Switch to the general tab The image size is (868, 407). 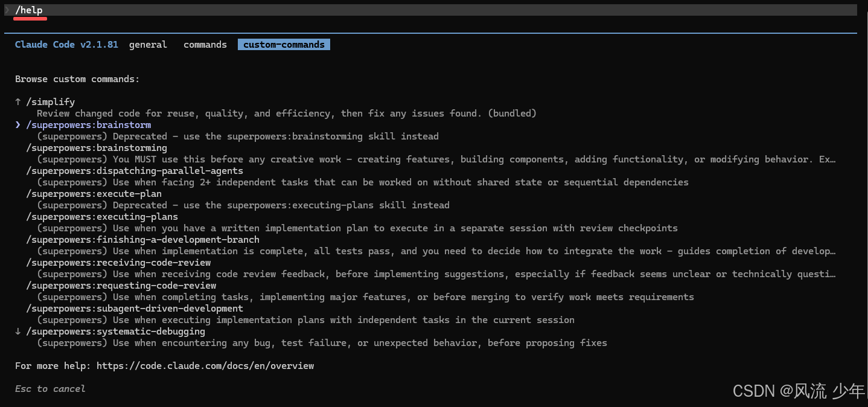tap(148, 45)
